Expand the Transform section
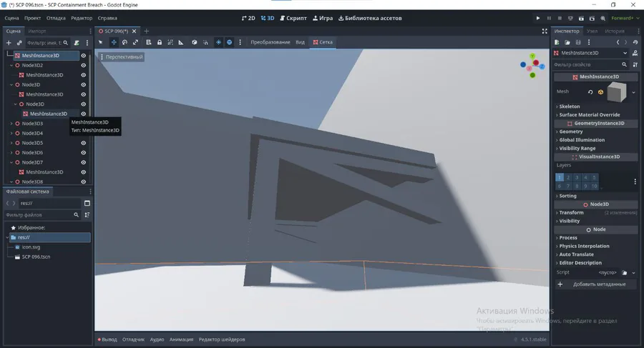Image resolution: width=644 pixels, height=348 pixels. click(595, 212)
